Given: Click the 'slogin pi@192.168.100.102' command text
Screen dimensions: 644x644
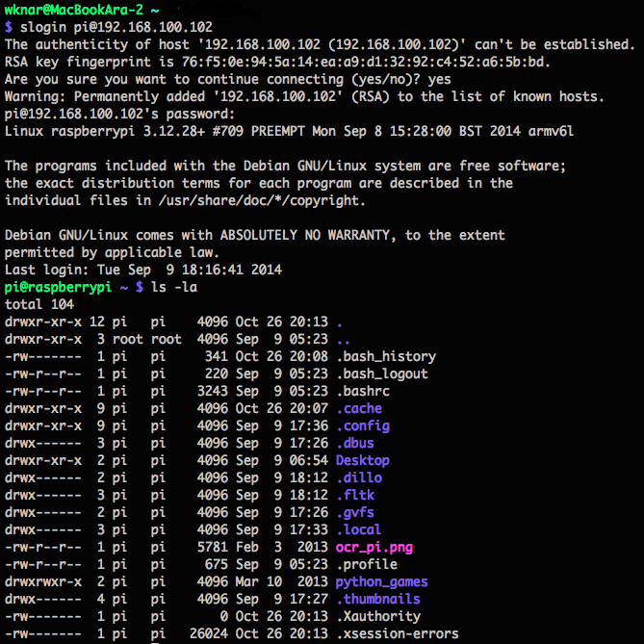Looking at the screenshot, I should 116,28.
